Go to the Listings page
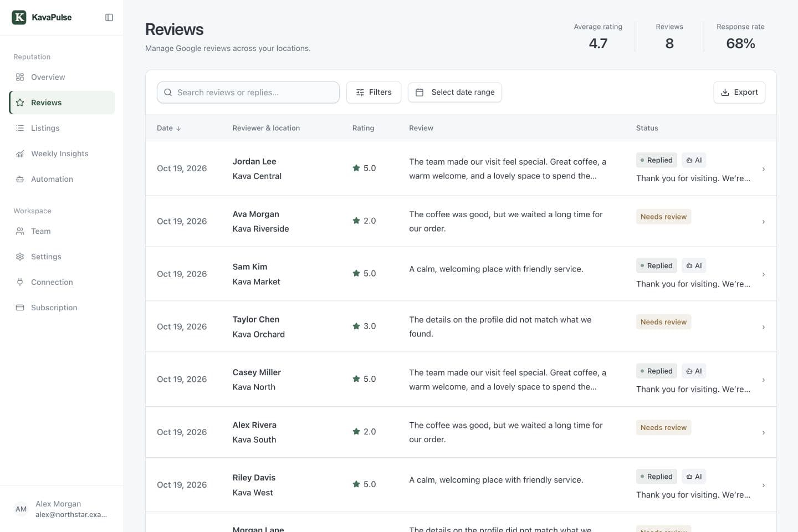This screenshot has height=532, width=798. tap(62, 128)
